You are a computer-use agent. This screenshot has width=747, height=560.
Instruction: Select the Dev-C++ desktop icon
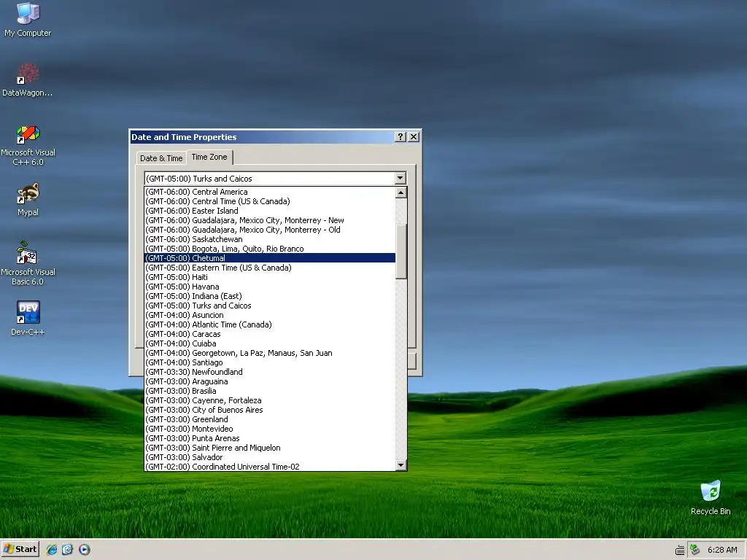click(x=28, y=318)
